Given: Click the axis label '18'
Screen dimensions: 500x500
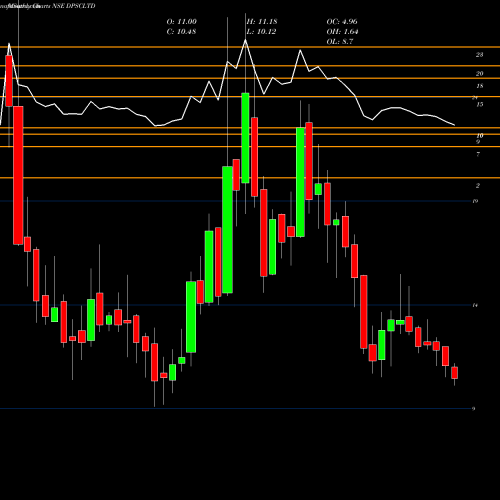Looking at the screenshot, I should click(x=479, y=86).
